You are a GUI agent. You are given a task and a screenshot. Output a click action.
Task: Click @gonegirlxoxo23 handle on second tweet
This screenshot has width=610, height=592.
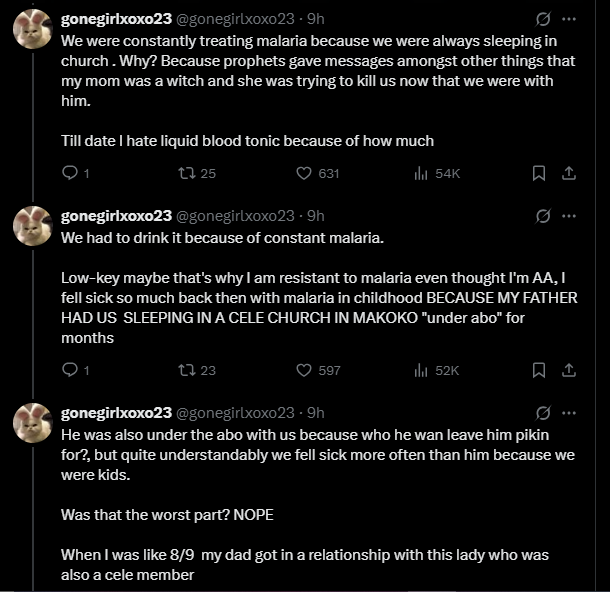[235, 216]
